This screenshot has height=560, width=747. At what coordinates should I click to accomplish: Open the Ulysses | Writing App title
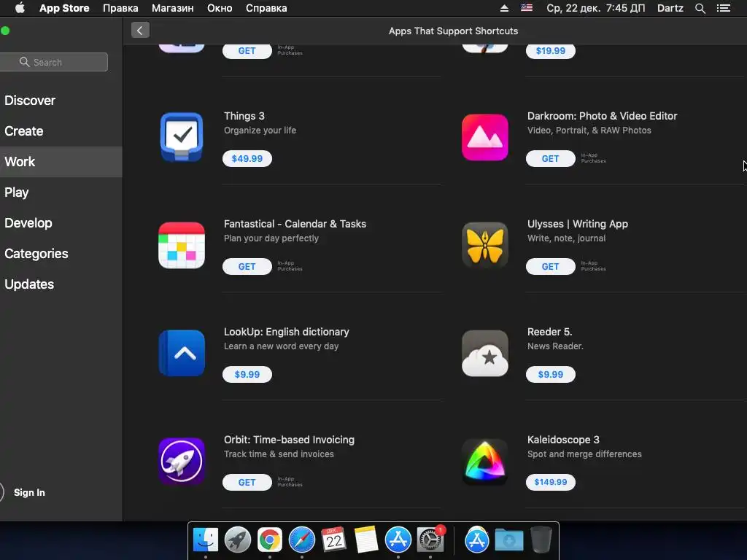pyautogui.click(x=578, y=224)
